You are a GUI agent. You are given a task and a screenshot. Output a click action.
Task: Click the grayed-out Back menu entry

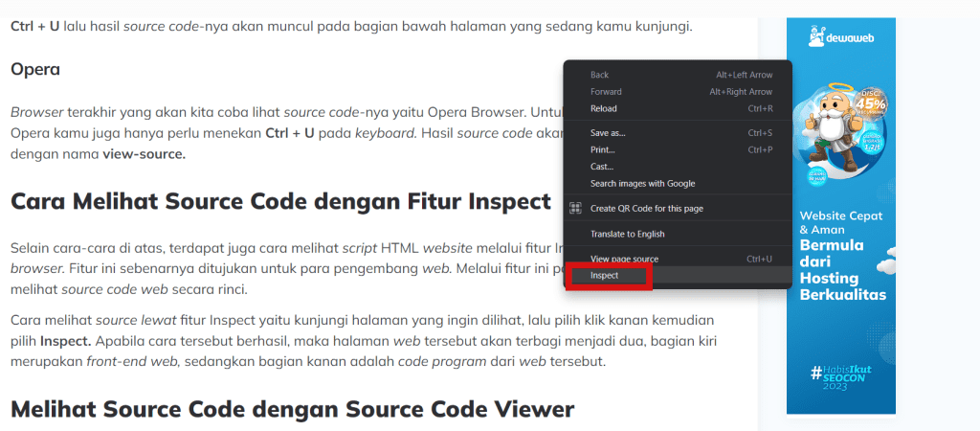599,75
